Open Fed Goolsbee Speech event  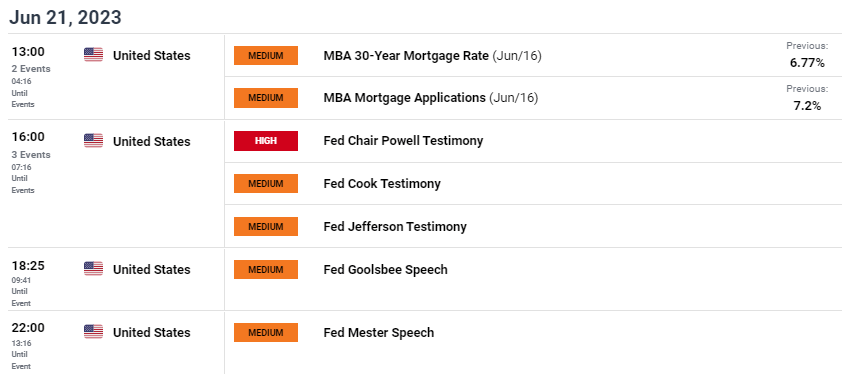tap(386, 269)
